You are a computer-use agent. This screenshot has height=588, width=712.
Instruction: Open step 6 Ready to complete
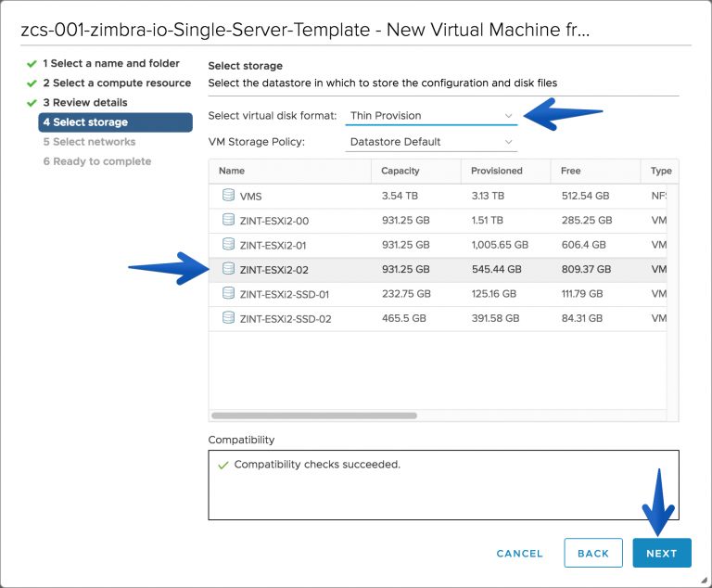coord(97,161)
